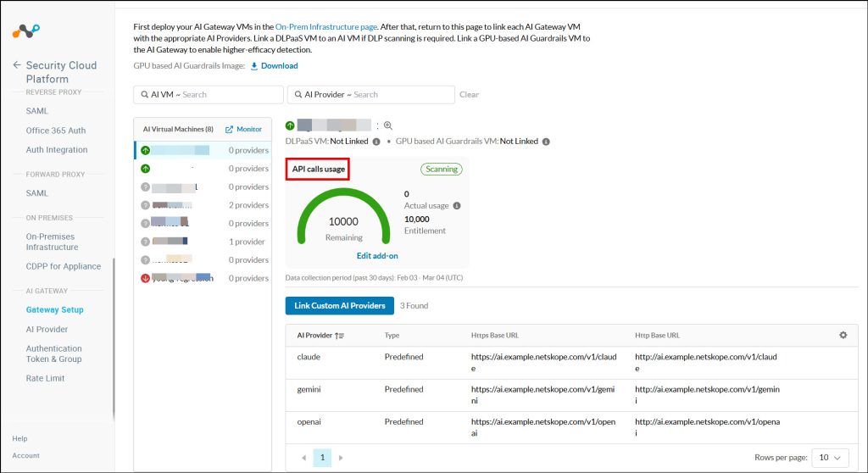
Task: Select the VM row with 2 providers
Action: [203, 205]
